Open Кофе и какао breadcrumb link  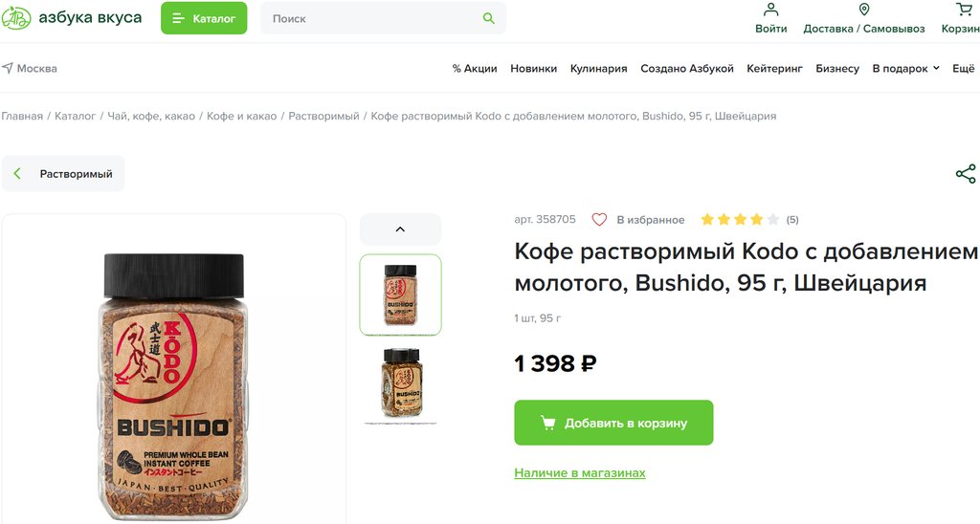(x=241, y=116)
